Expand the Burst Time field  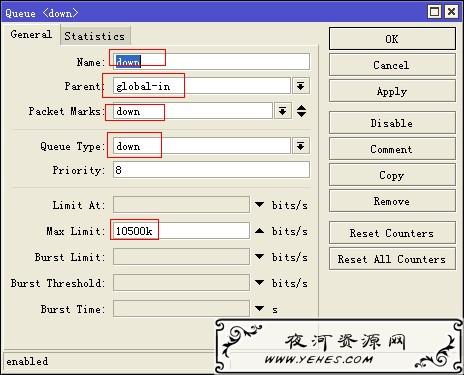pyautogui.click(x=259, y=309)
